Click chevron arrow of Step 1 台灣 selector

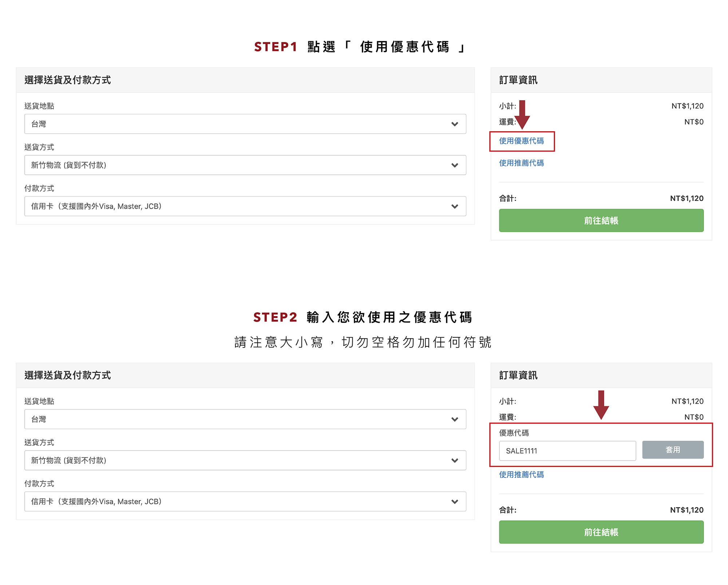[x=454, y=124]
